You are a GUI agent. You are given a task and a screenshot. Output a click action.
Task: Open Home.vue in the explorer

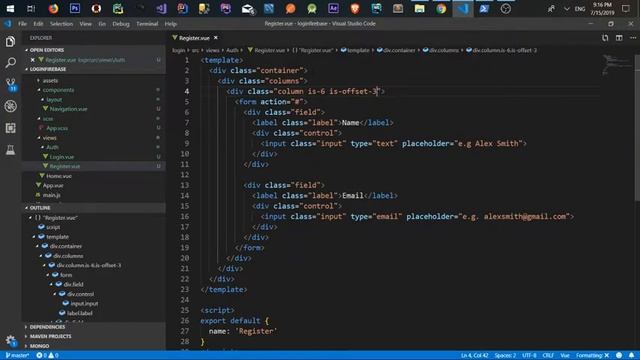click(59, 176)
